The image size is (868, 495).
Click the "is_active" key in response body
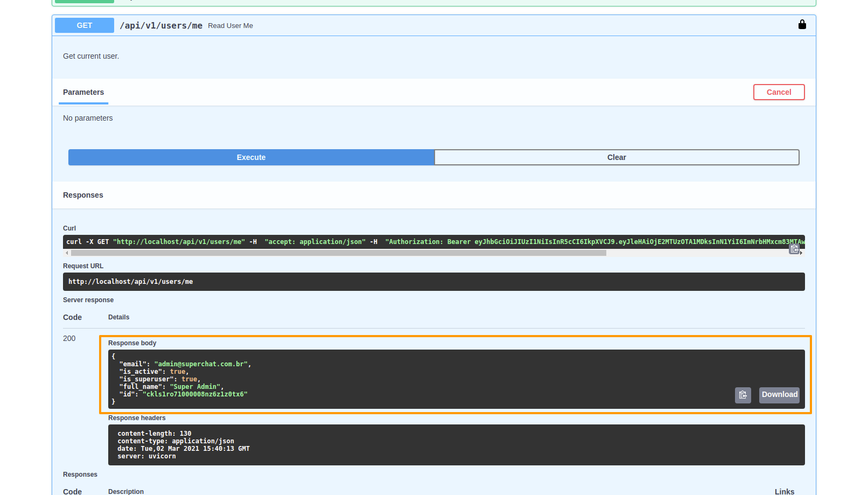coord(141,372)
